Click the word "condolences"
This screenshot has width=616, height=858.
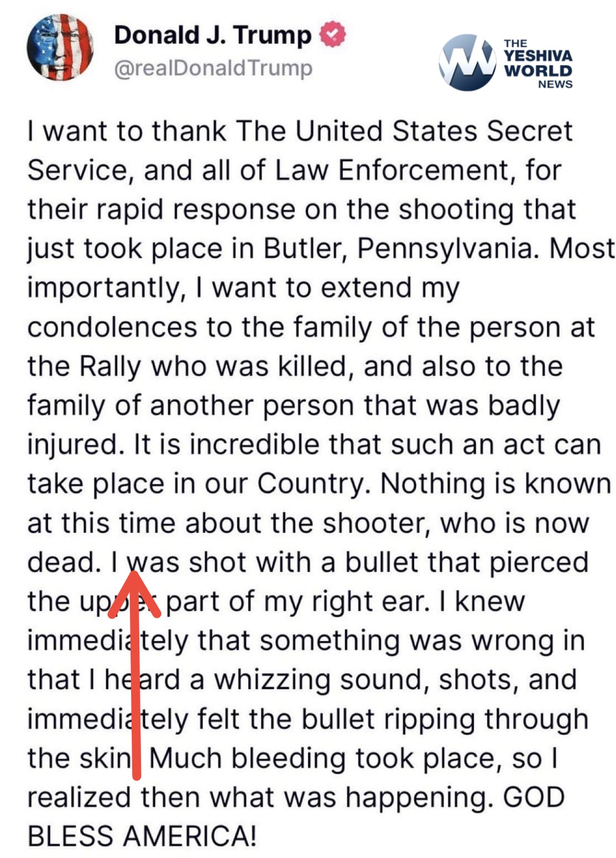112,327
